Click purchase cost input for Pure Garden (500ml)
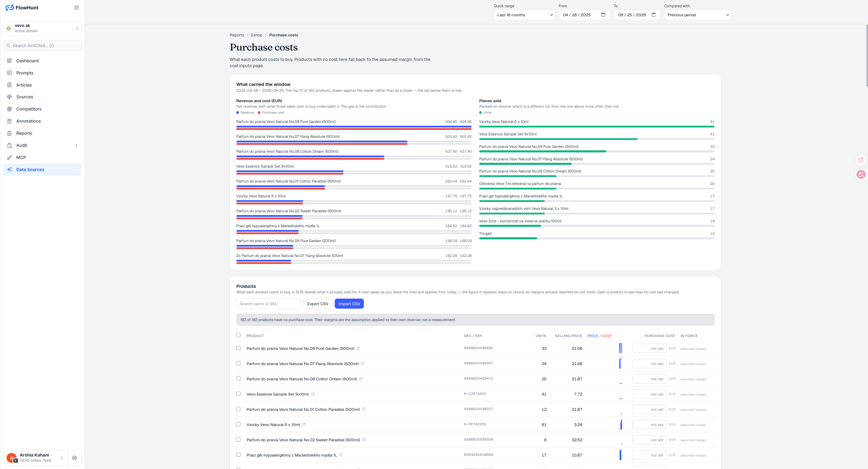 tap(649, 348)
